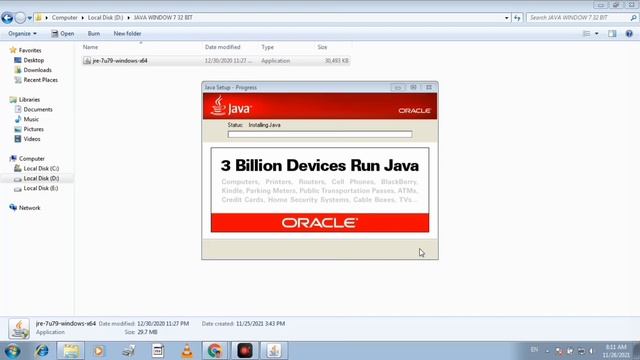This screenshot has width=640, height=360.
Task: Toggle the preview pane icon
Action: (x=612, y=33)
